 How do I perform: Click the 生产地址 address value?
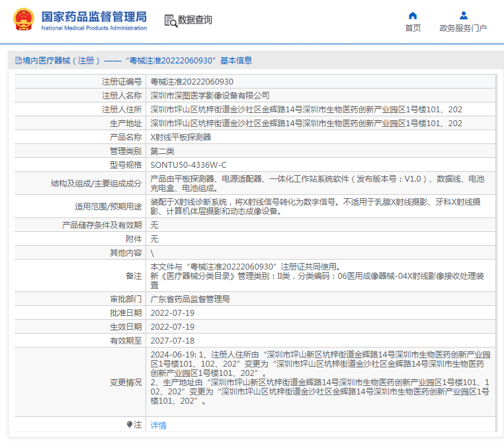point(306,123)
